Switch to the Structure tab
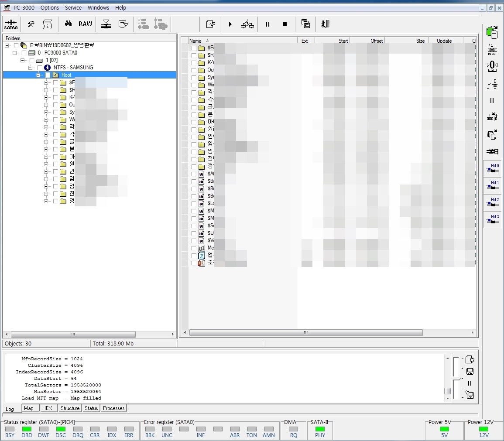The width and height of the screenshot is (504, 441). [70, 408]
